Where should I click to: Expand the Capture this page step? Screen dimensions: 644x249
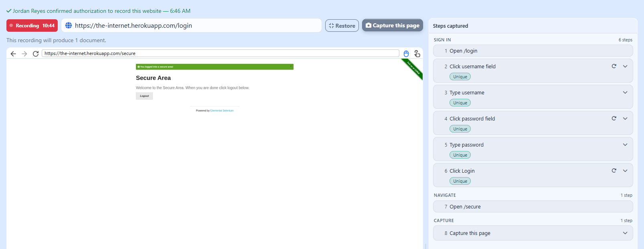[x=625, y=233]
